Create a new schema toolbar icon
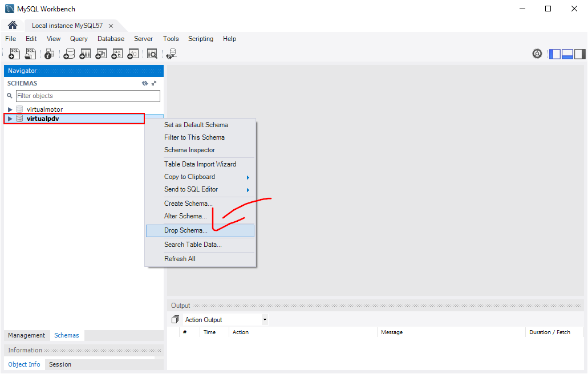The image size is (588, 374). pos(69,54)
